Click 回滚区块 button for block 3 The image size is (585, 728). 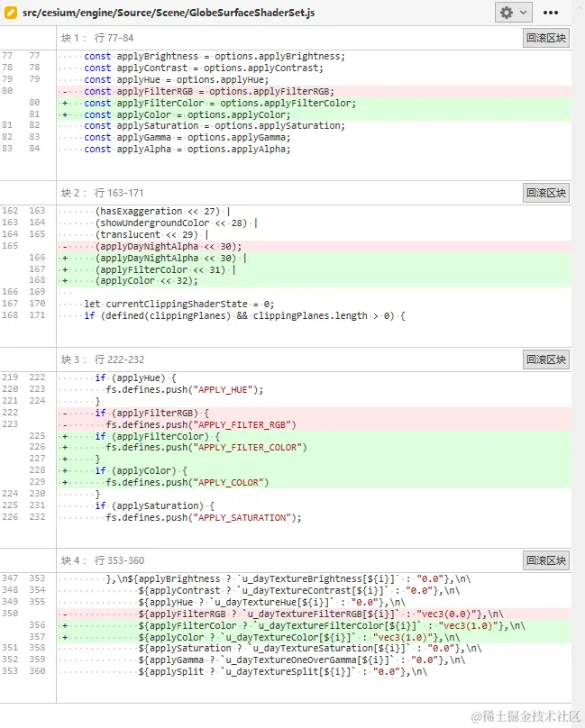pyautogui.click(x=546, y=359)
